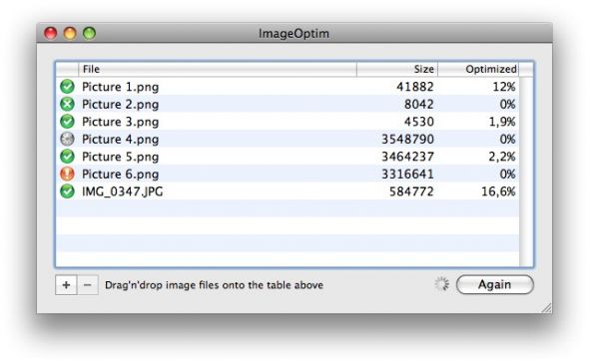Add files with the plus button
Viewport: 589px width, 364px height.
[66, 285]
